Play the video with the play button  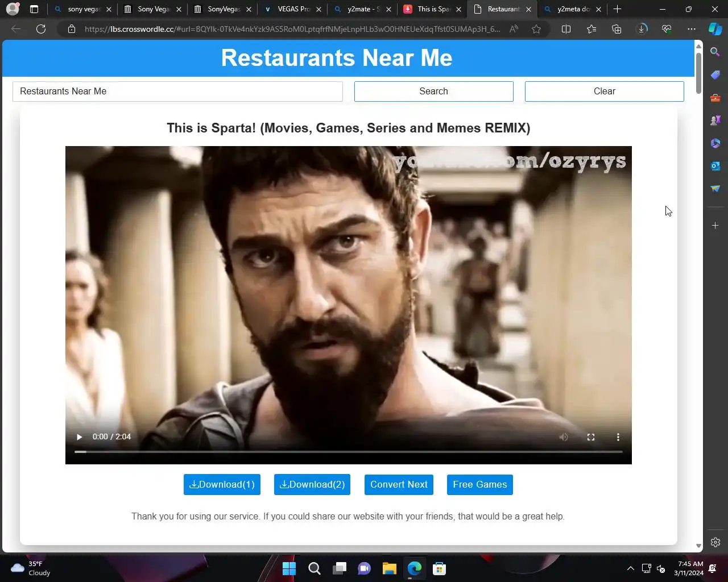80,437
